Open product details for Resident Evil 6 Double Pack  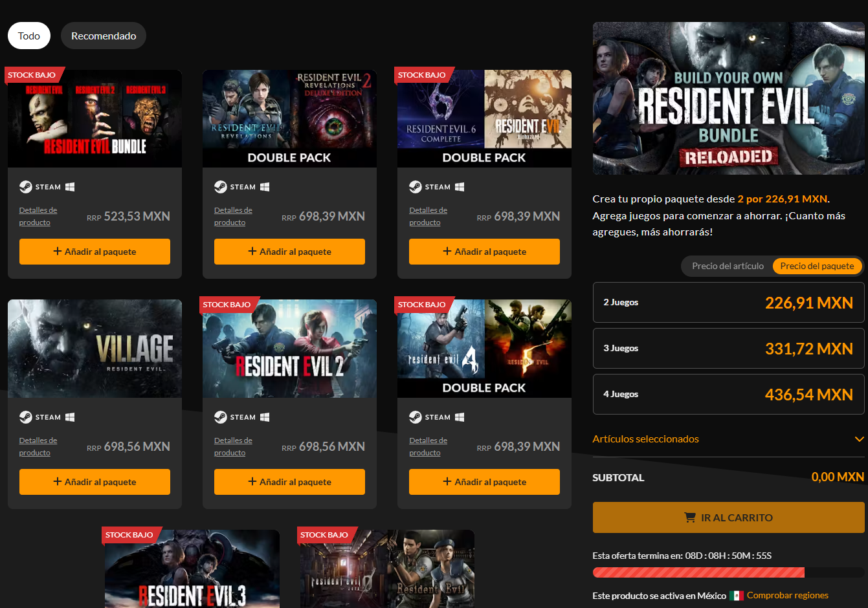coord(428,216)
